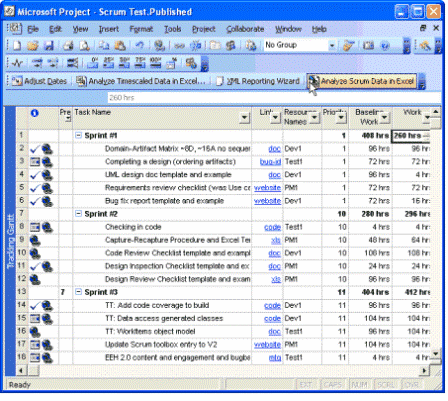Click the Help question mark icon
The image size is (448, 401).
click(385, 46)
